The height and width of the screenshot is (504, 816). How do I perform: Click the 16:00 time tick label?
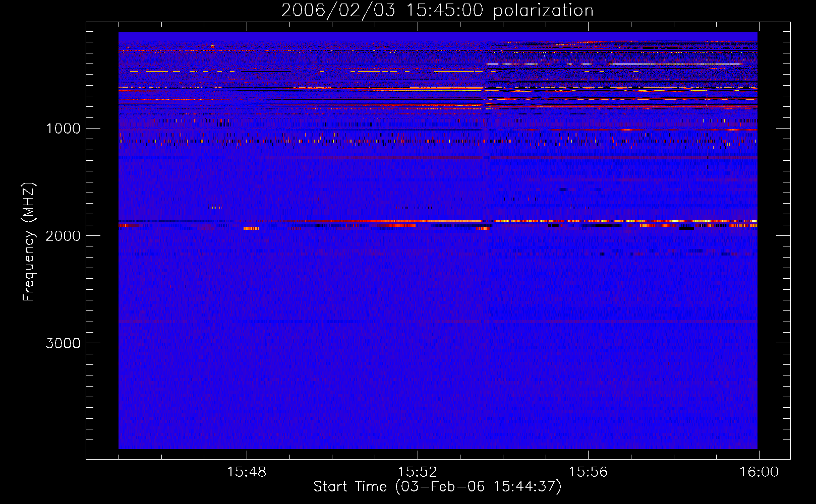point(759,472)
